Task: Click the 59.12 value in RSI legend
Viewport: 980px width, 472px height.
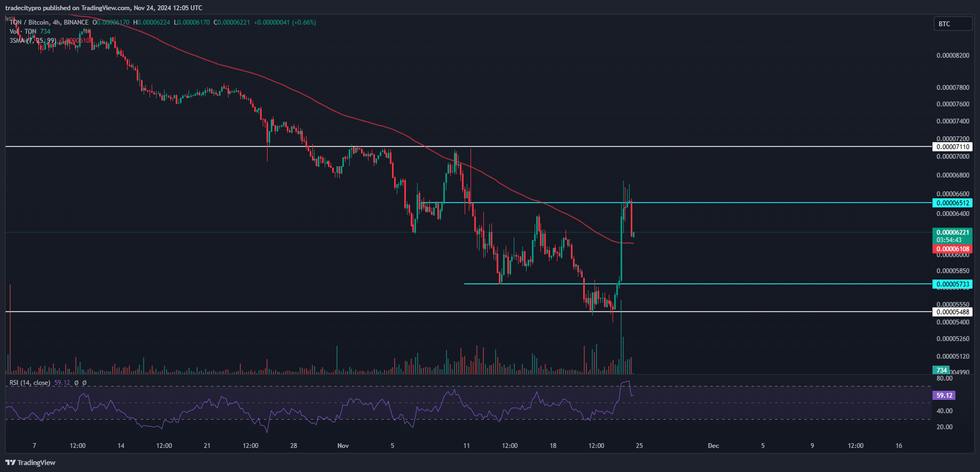Action: 62,383
